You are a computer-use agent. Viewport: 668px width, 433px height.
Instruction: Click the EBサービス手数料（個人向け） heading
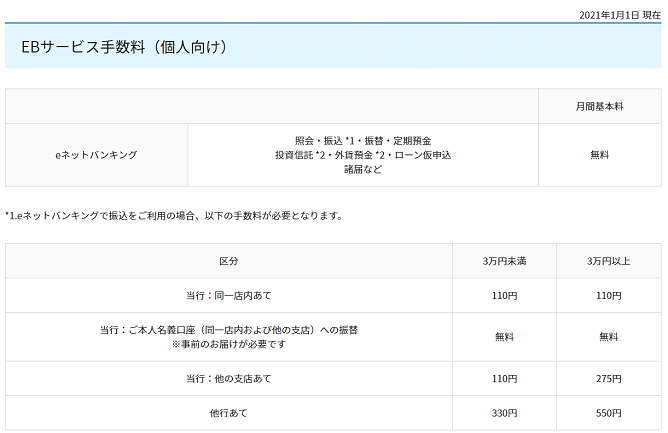click(125, 47)
